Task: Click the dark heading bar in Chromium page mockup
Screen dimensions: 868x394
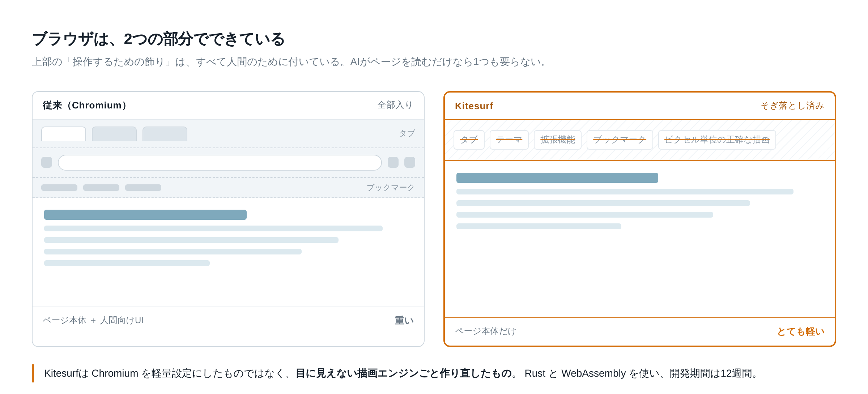Action: click(x=145, y=215)
